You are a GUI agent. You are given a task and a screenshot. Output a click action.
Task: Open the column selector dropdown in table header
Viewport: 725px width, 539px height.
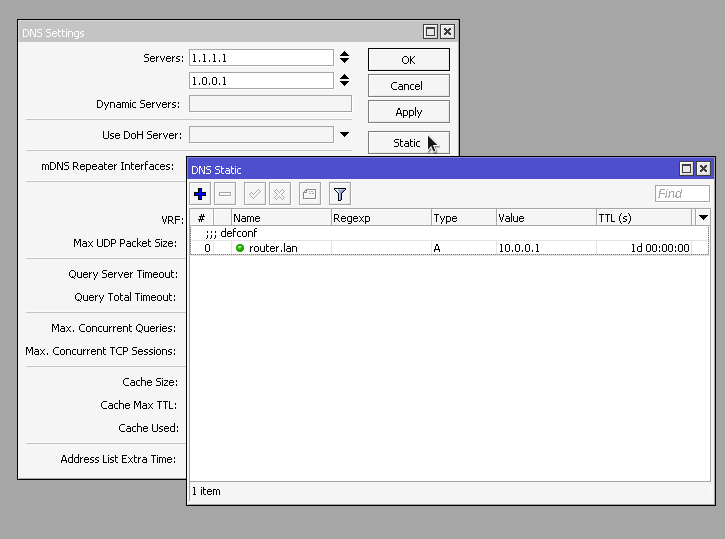point(703,217)
